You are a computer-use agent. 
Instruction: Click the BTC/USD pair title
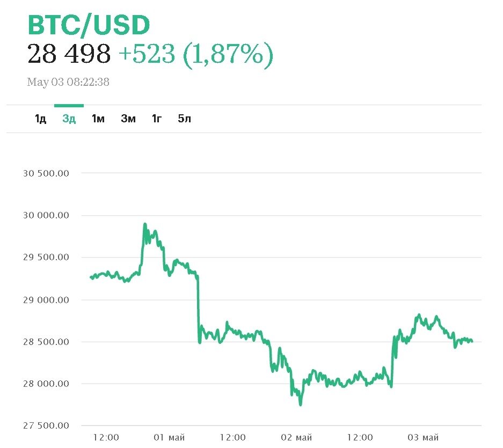pyautogui.click(x=89, y=25)
